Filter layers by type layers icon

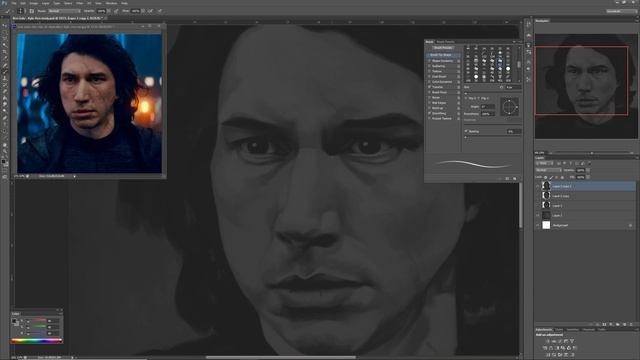[x=571, y=163]
